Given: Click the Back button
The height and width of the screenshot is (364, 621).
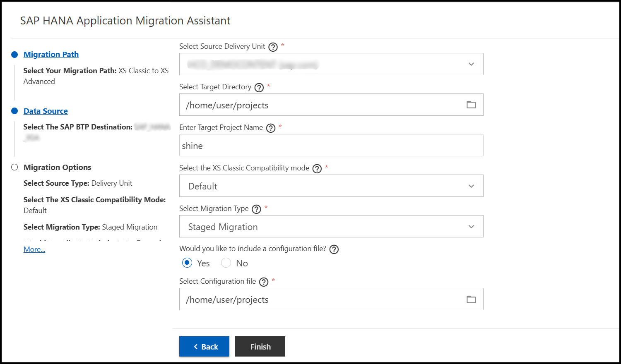Looking at the screenshot, I should click(204, 346).
